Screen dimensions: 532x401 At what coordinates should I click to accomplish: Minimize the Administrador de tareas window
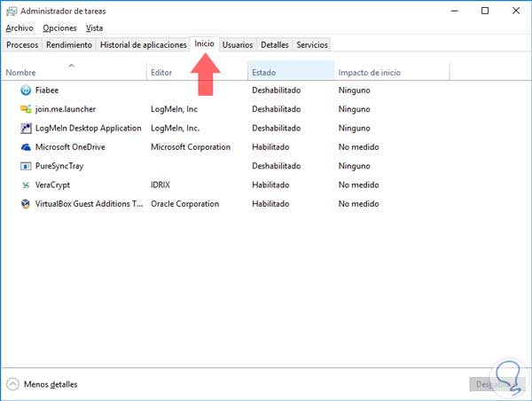[455, 11]
